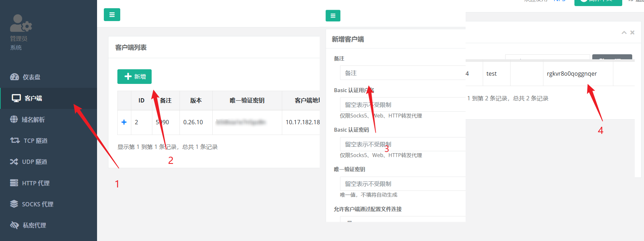Click the green 新增 button
Viewport: 644px width, 241px height.
[x=135, y=76]
